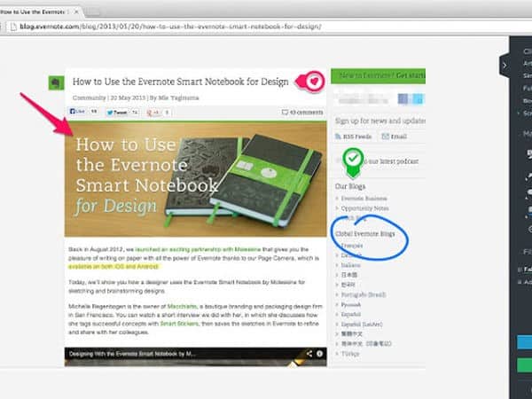This screenshot has width=532, height=399.
Task: Open the Português (Brasil) blog link
Action: pos(364,294)
